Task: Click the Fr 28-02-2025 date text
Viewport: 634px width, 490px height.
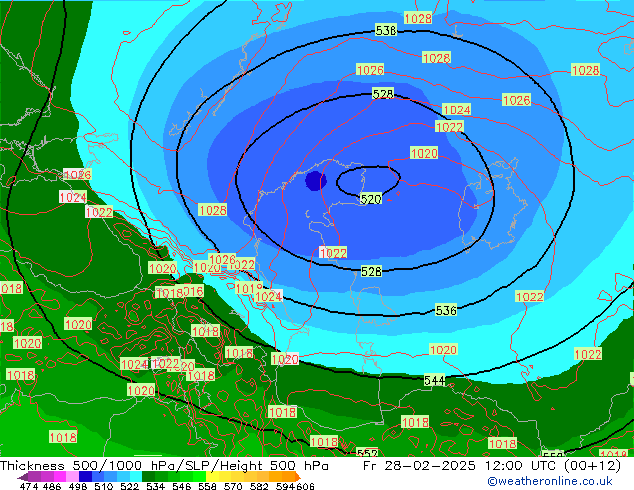Action: (409, 466)
